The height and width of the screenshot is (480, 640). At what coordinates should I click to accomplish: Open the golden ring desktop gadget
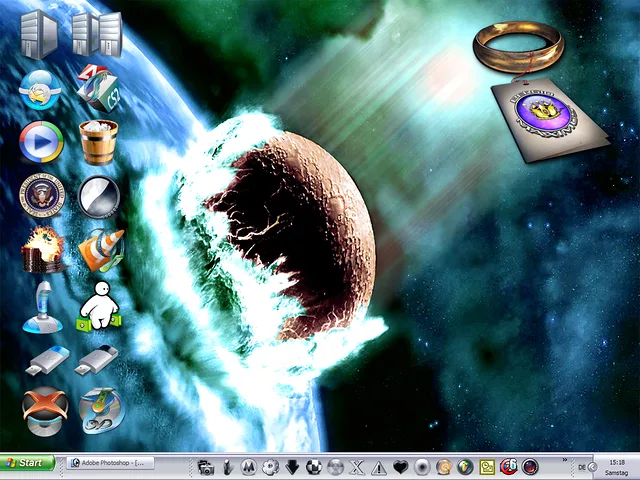(518, 47)
